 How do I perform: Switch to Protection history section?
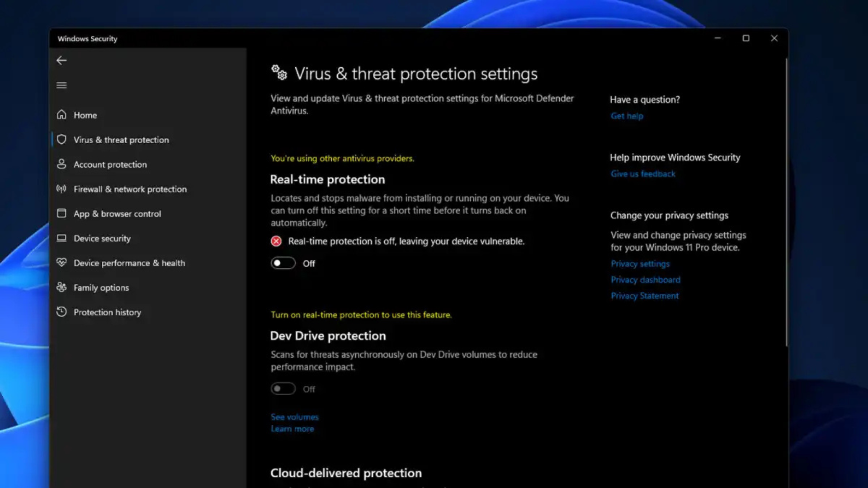coord(107,312)
